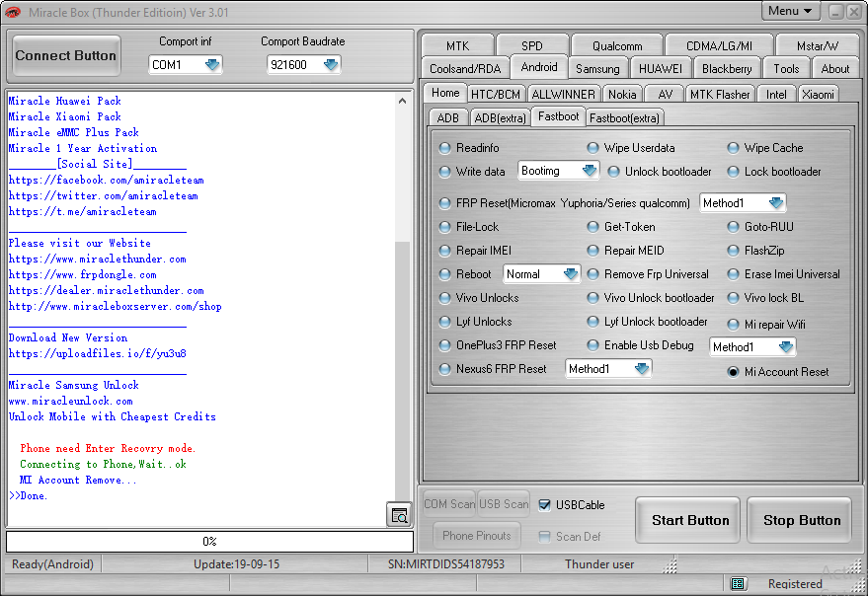Image resolution: width=868 pixels, height=596 pixels.
Task: Click the 0% progress bar
Action: 209,541
